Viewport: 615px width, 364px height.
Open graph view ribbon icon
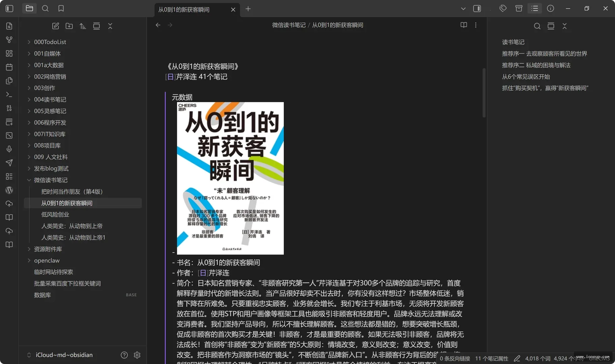(x=9, y=40)
